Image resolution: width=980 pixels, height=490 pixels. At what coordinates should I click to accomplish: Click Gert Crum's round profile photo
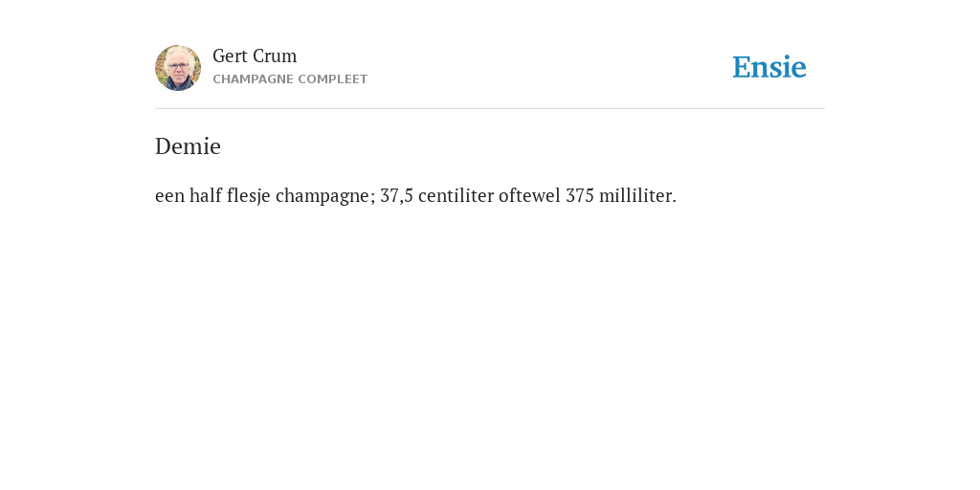click(178, 68)
